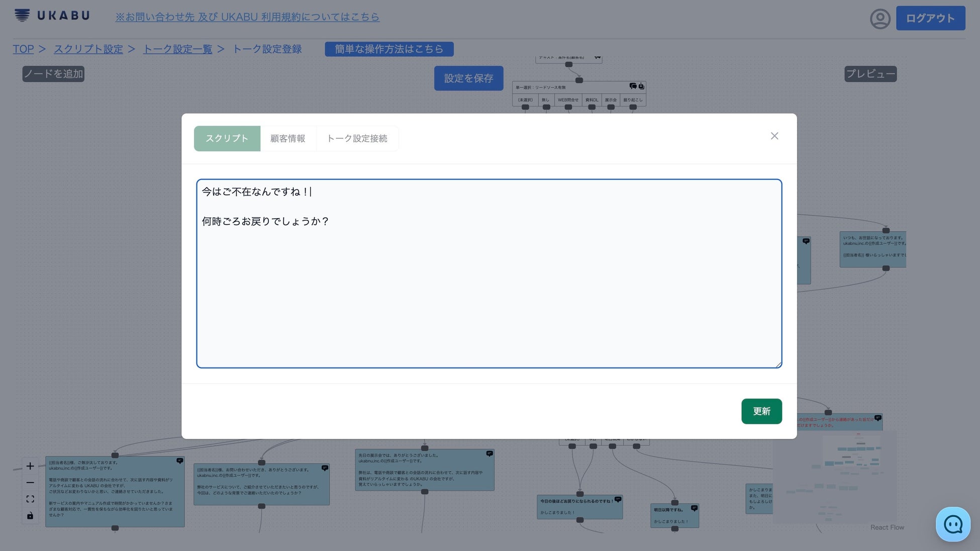Click the UKABU logo
980x551 pixels.
click(x=52, y=16)
